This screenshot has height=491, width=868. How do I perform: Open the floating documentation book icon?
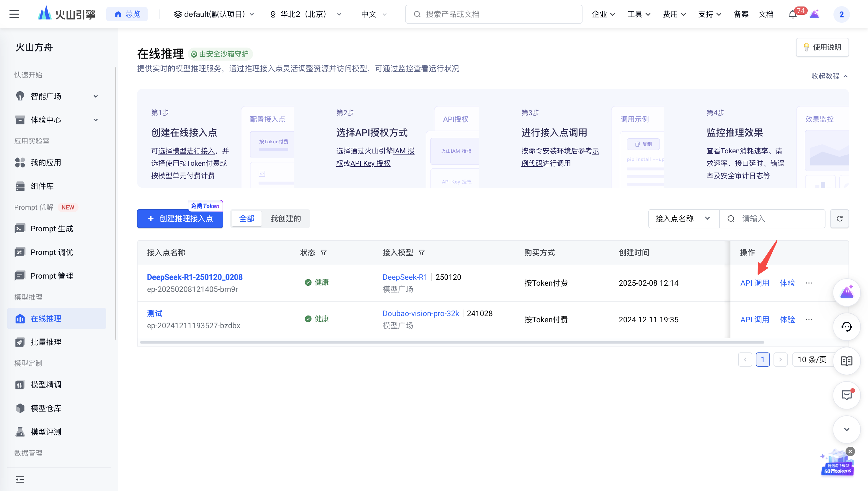(846, 361)
